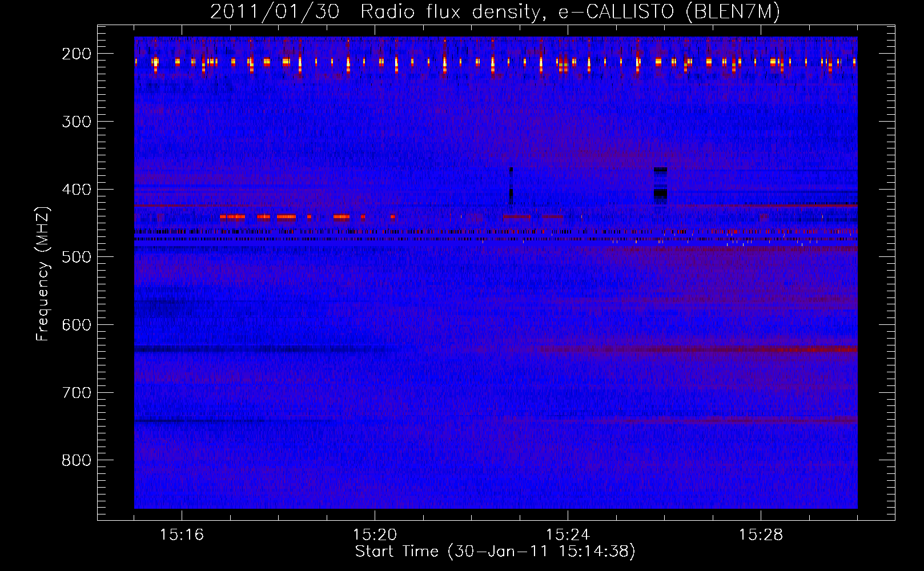Click the 400 frequency tick label
This screenshot has height=571, width=924.
[x=77, y=190]
